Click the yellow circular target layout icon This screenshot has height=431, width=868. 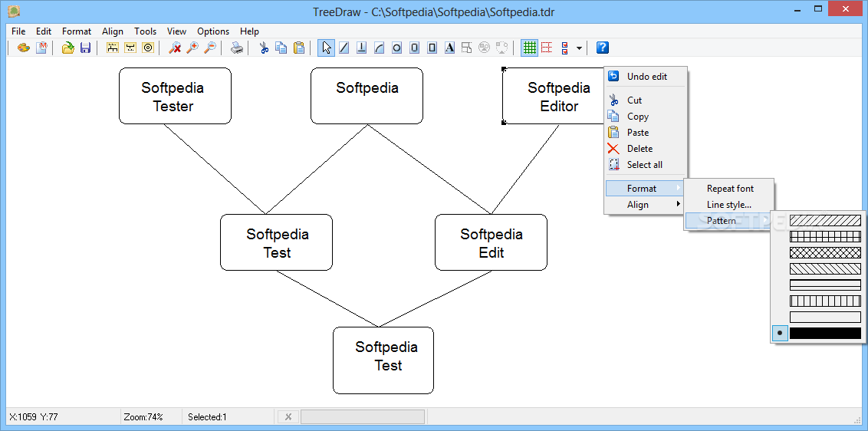[x=148, y=48]
